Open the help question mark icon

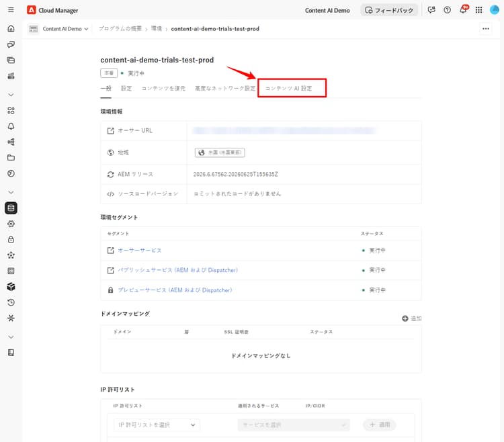(447, 10)
